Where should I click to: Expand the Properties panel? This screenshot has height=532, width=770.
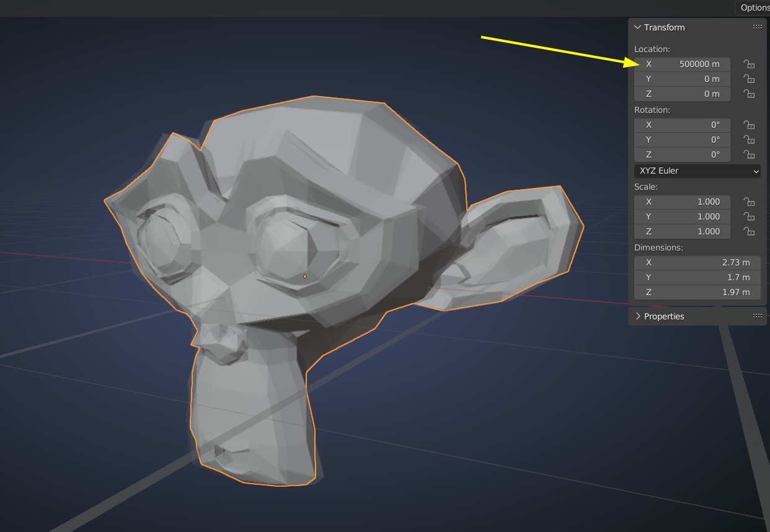pyautogui.click(x=637, y=316)
